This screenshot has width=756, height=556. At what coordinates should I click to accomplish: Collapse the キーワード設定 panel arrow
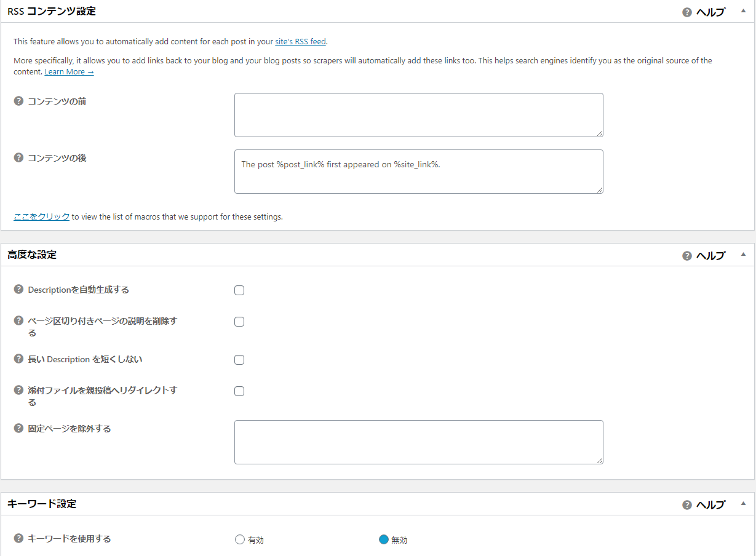tap(743, 504)
